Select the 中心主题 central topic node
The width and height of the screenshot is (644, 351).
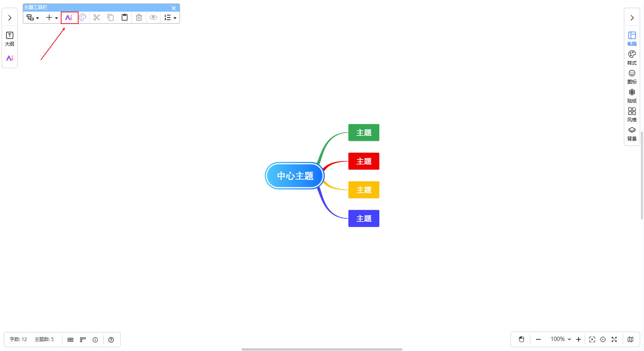[x=295, y=176]
